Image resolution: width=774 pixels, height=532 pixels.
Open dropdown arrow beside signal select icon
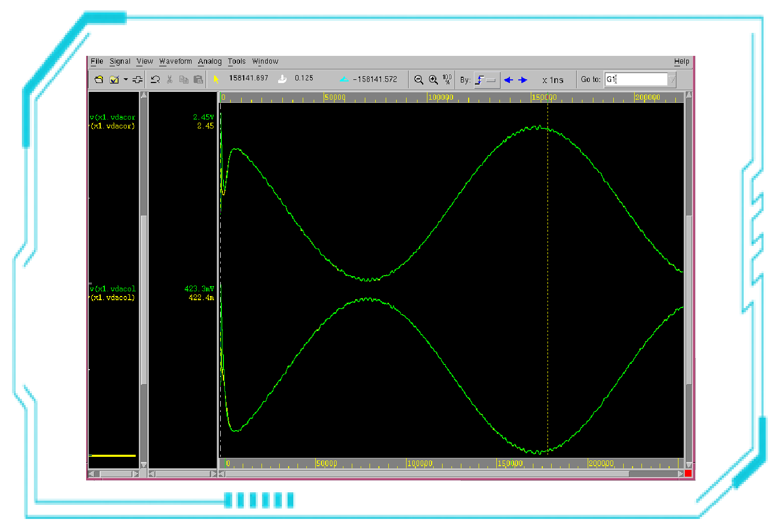126,79
